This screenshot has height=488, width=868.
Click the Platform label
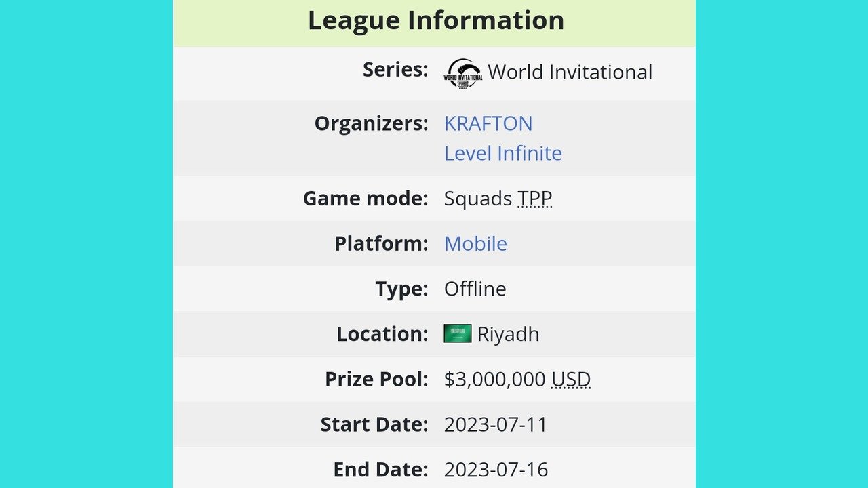tap(382, 243)
